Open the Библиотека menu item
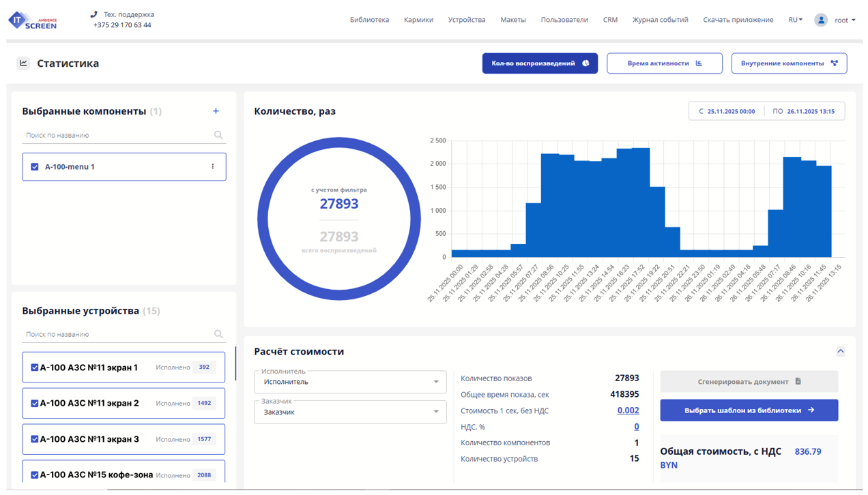 pos(369,20)
